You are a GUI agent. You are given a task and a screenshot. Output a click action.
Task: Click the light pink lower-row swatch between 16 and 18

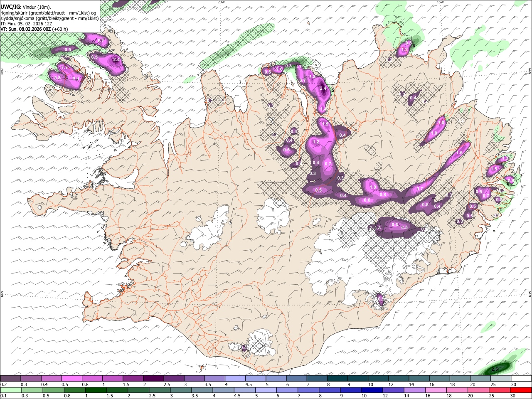(436, 390)
